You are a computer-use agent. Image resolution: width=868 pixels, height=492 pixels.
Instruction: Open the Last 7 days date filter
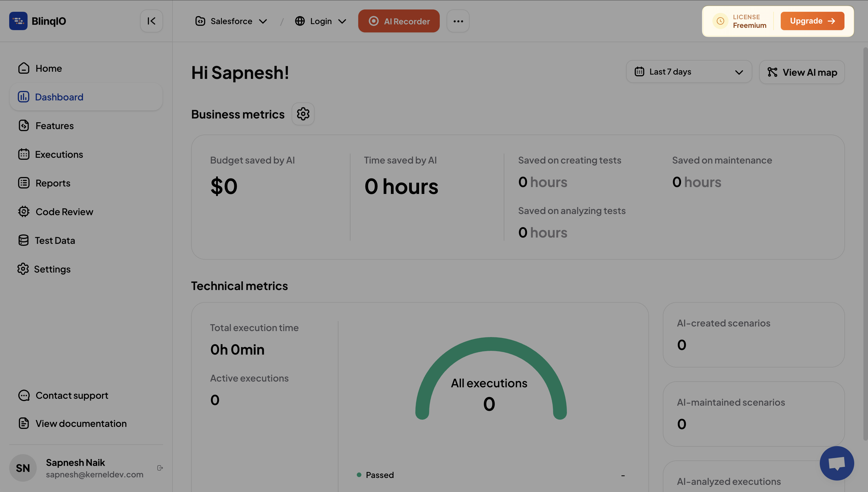coord(689,72)
